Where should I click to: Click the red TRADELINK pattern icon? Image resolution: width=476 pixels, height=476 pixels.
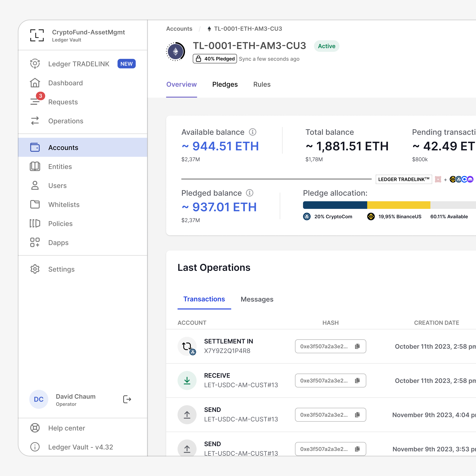click(438, 179)
